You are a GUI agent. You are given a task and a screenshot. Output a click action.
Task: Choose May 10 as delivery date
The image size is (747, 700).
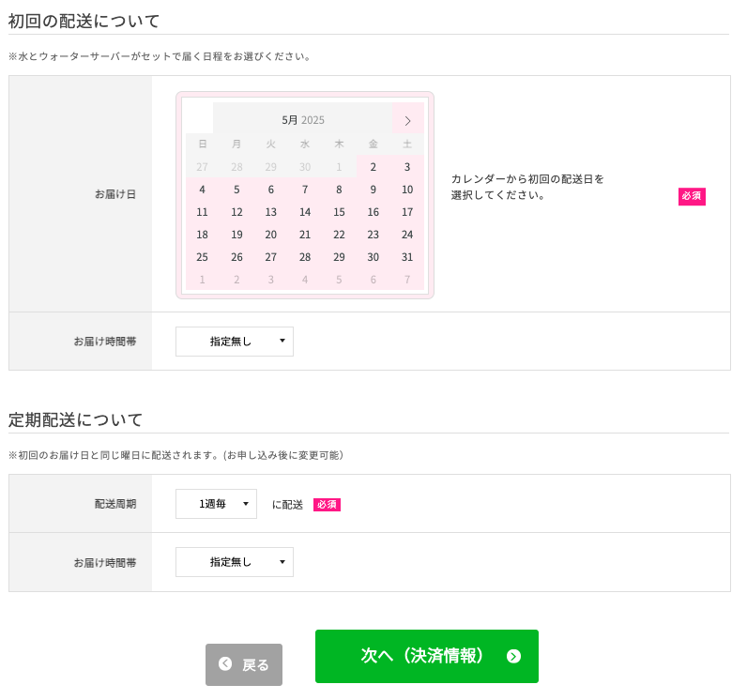(x=407, y=190)
